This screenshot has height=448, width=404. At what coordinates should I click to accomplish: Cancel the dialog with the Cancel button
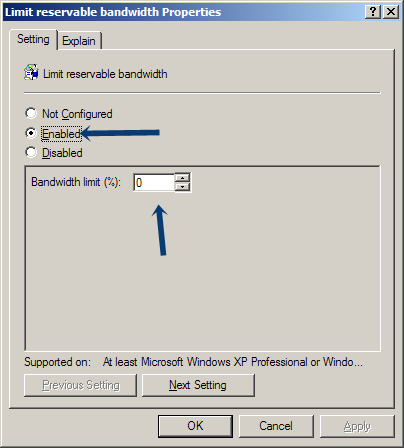tap(276, 426)
